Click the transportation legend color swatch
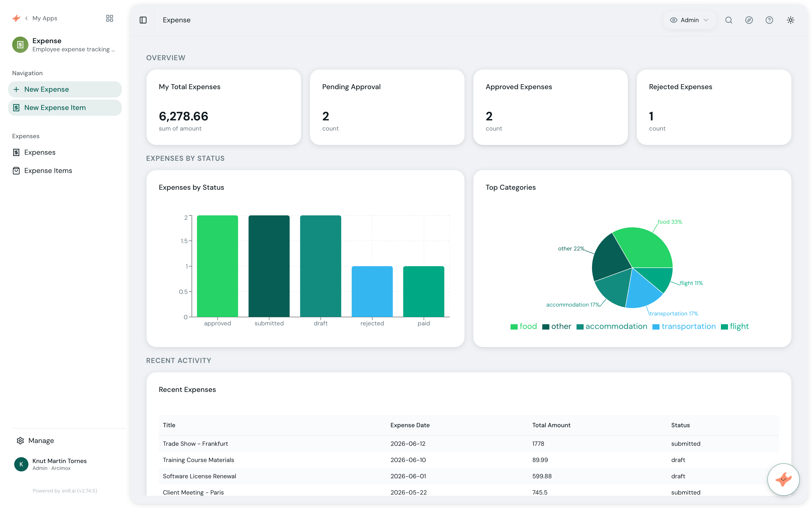812x508 pixels. 656,327
